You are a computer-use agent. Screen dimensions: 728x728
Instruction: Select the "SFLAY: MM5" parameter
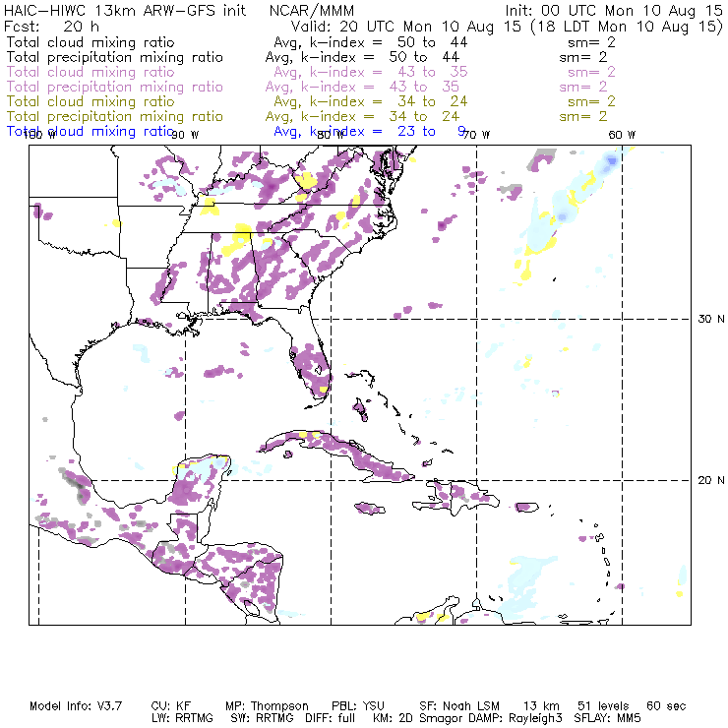point(607,718)
